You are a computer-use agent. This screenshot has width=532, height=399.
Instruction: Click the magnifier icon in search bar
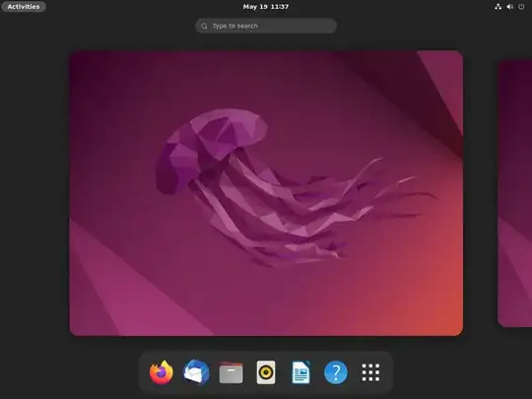click(204, 26)
